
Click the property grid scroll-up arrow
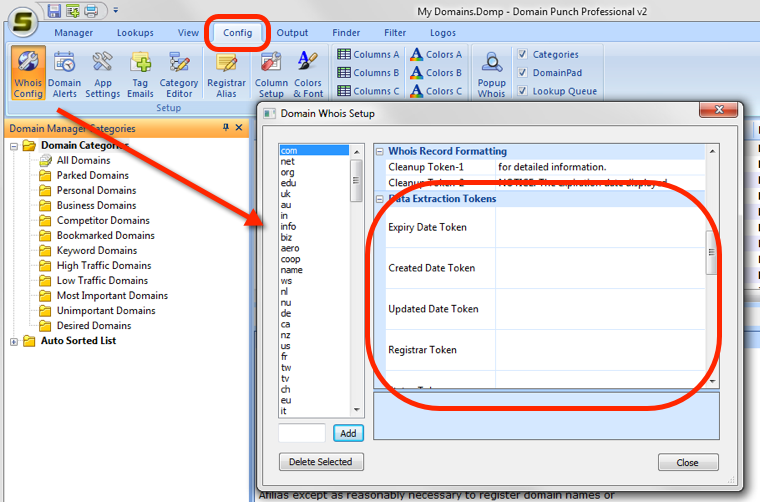[712, 151]
